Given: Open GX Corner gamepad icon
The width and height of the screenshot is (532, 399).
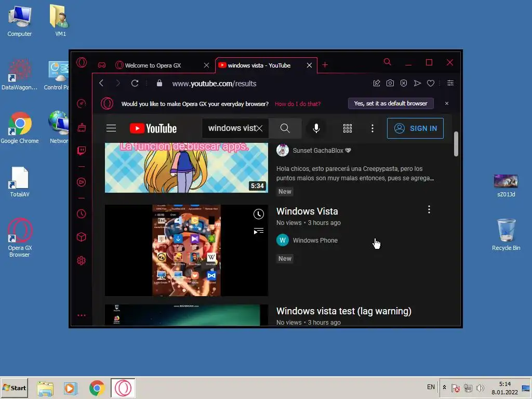Looking at the screenshot, I should [102, 65].
